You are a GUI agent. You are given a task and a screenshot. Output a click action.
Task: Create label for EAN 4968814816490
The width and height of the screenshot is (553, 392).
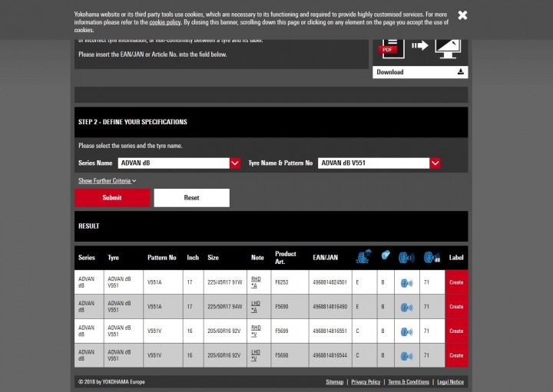[x=456, y=306]
